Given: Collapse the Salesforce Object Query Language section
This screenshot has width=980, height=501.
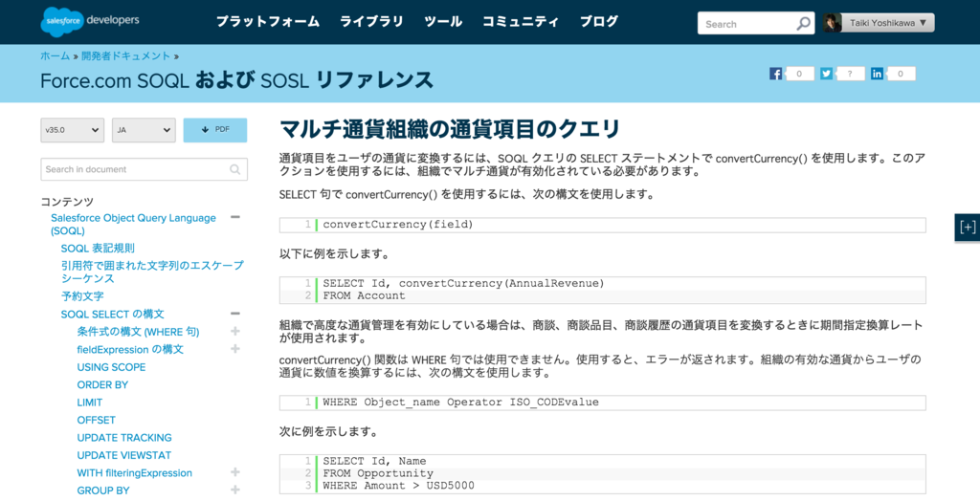Looking at the screenshot, I should [235, 217].
